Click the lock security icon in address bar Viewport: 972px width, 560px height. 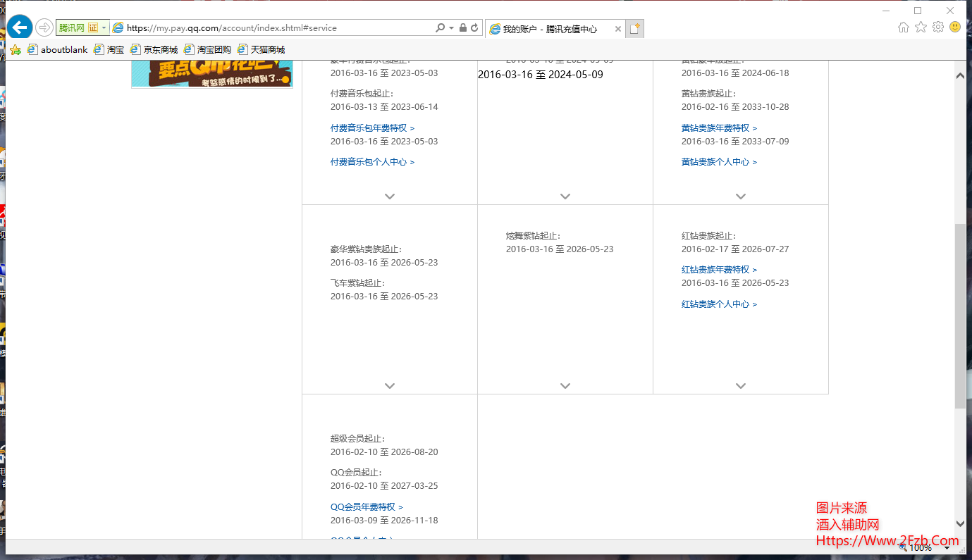462,28
